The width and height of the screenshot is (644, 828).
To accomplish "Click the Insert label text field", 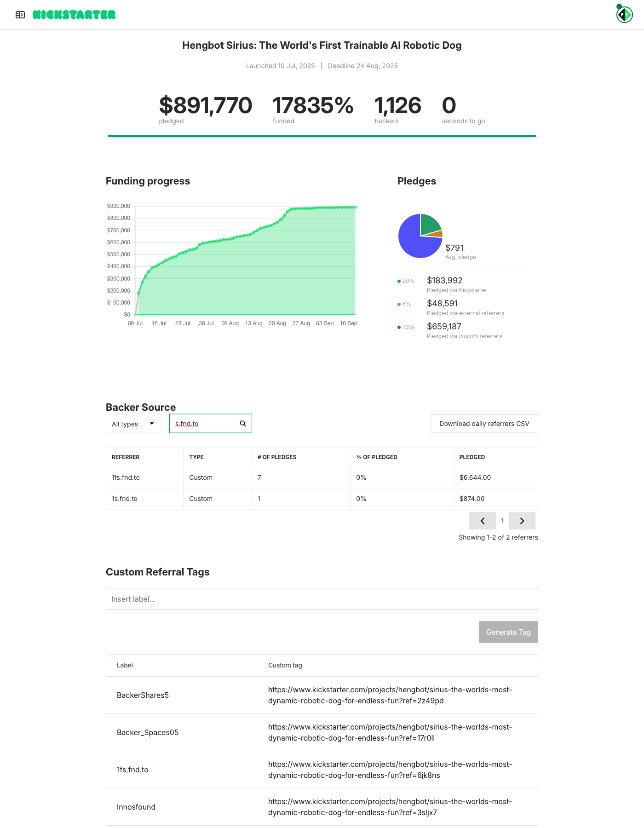I will [x=322, y=599].
